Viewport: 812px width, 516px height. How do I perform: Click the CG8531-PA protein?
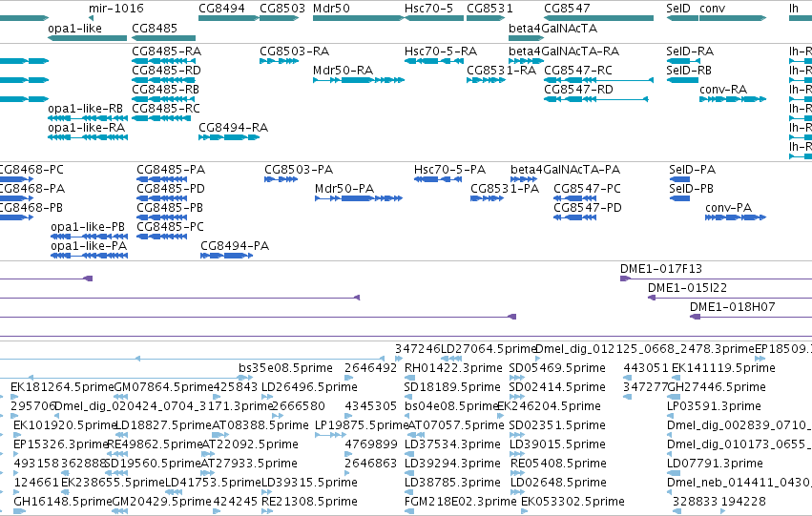click(488, 198)
